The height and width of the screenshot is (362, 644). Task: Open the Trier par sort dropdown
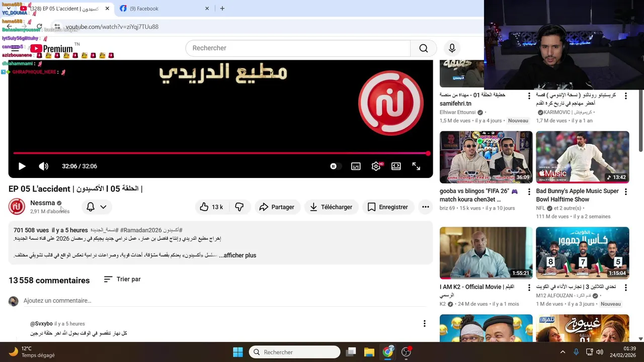(122, 279)
